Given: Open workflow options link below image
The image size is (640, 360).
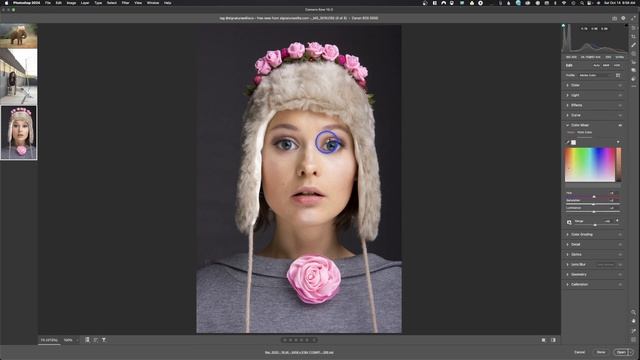Looking at the screenshot, I should click(x=299, y=352).
